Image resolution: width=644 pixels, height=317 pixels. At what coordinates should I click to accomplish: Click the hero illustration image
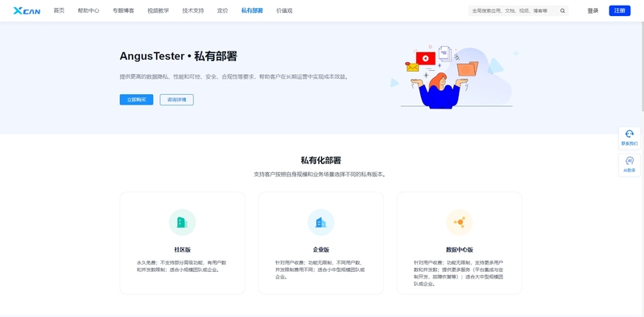coord(455,76)
